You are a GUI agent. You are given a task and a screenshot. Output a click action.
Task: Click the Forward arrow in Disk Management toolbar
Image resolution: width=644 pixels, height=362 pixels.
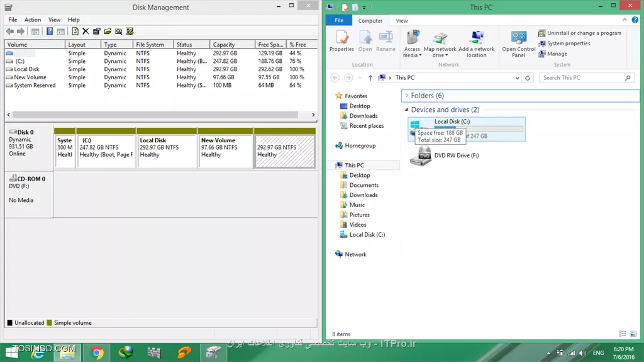coord(21,31)
